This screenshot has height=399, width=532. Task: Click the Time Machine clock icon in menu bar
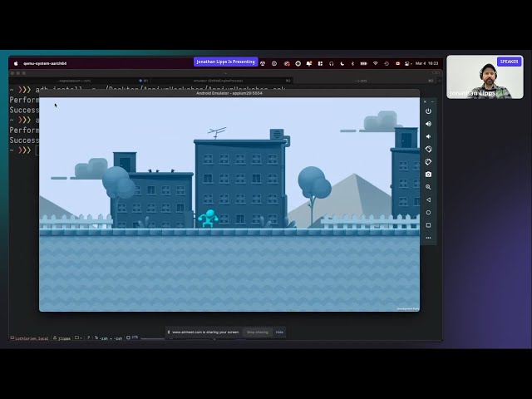click(x=387, y=63)
